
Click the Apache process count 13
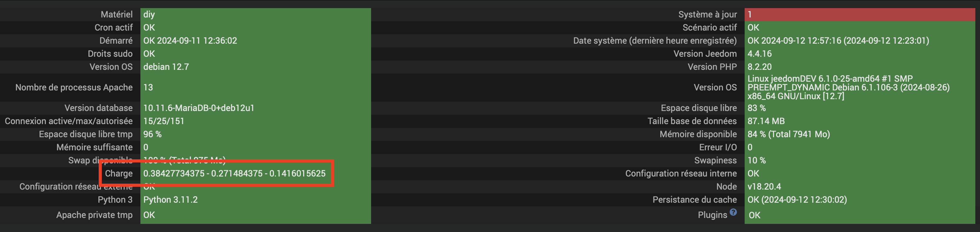point(148,87)
